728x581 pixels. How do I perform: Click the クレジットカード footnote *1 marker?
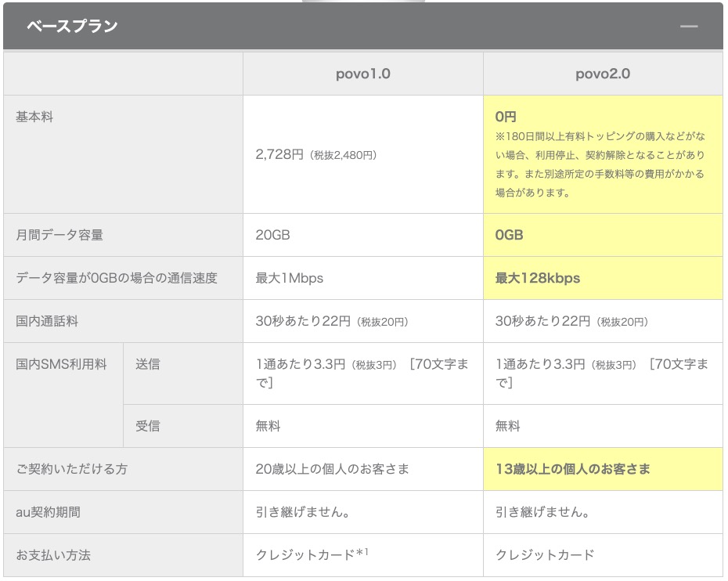(x=362, y=554)
